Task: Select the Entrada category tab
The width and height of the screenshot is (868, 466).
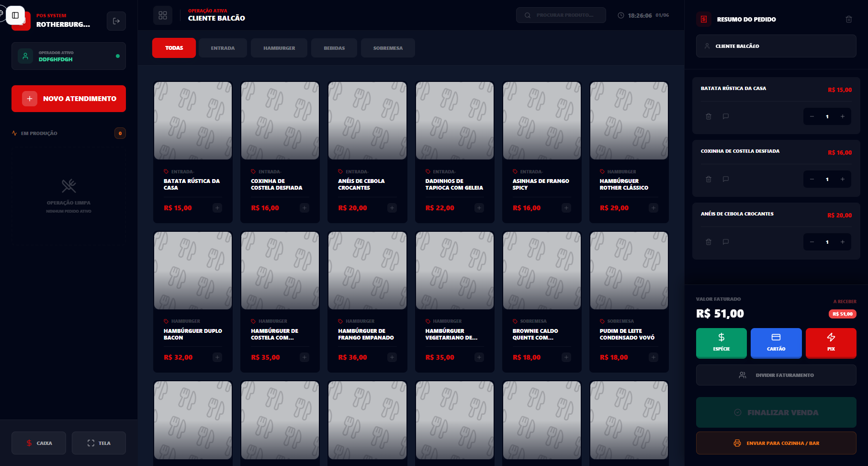Action: tap(223, 48)
